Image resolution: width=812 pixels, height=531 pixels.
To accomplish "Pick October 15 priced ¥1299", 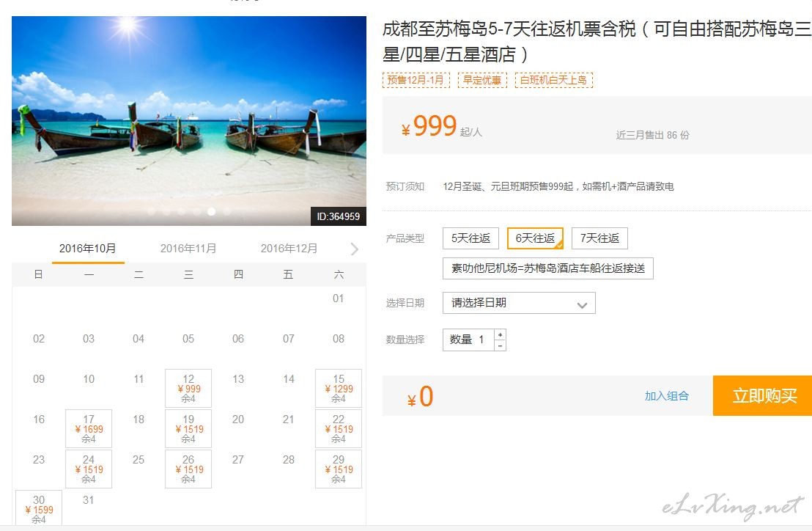I will (339, 389).
